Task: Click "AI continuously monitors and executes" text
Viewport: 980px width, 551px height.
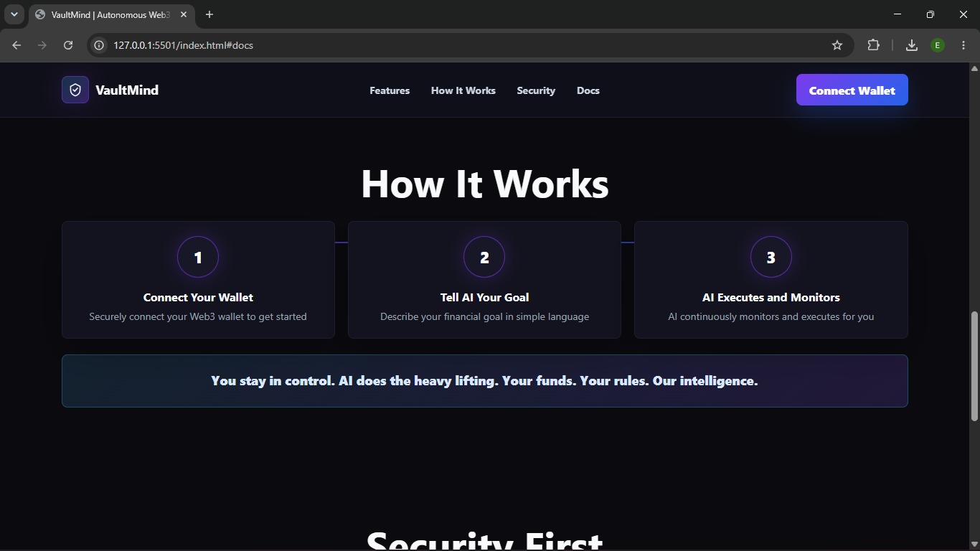Action: point(771,316)
